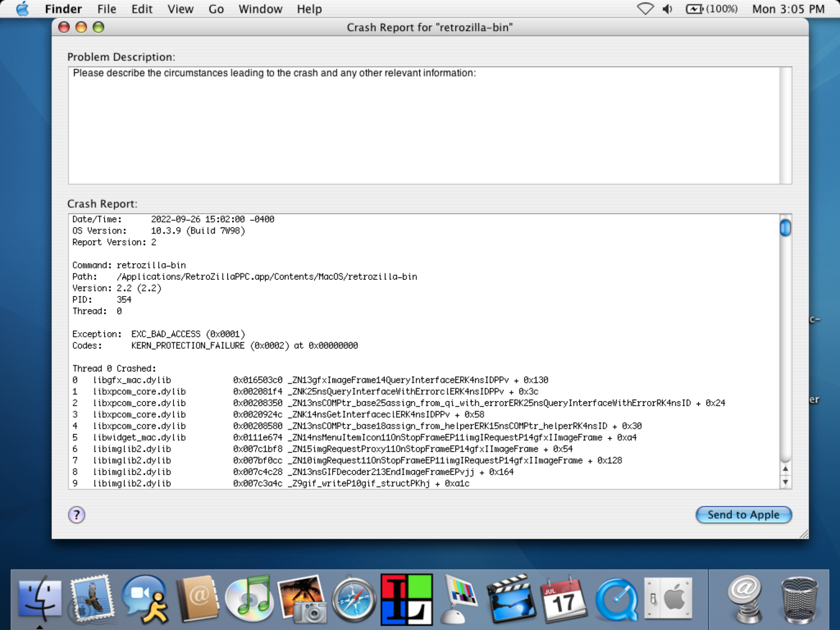Click the crash report scroll down arrow
840x630 pixels.
785,482
